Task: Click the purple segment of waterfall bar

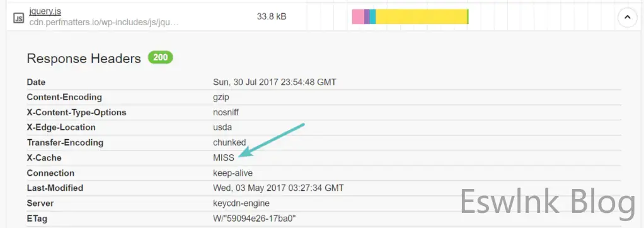Action: pos(367,17)
